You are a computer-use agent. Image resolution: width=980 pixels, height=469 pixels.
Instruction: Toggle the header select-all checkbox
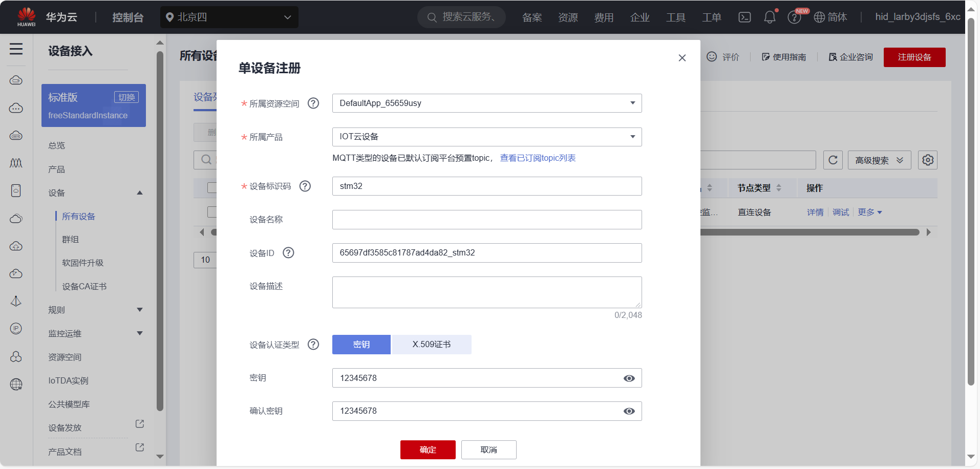211,188
